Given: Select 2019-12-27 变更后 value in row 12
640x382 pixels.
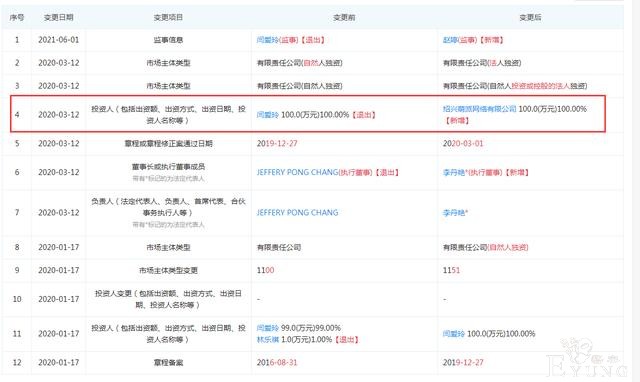Looking at the screenshot, I should 463,362.
